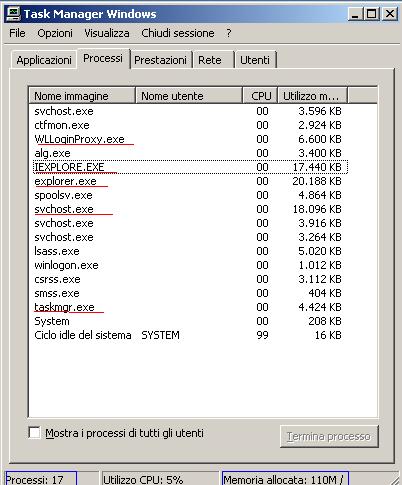Open the Visualizza menu
Screen dimensions: 402x485
[107, 33]
